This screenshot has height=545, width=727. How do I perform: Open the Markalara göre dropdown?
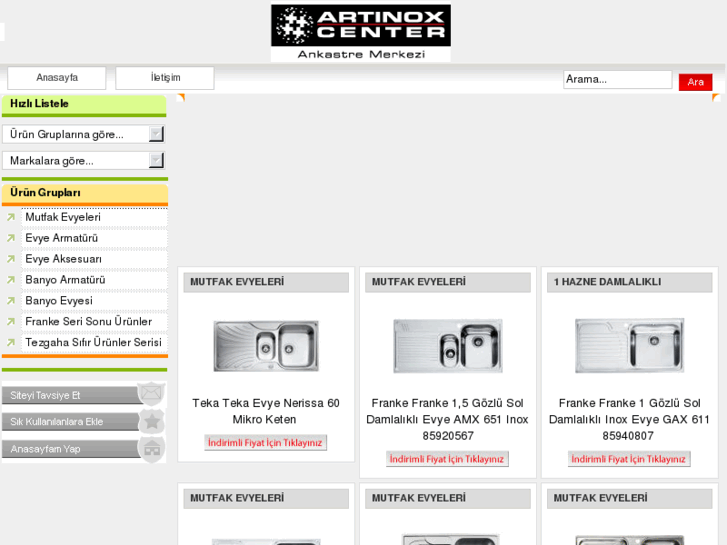coord(83,161)
